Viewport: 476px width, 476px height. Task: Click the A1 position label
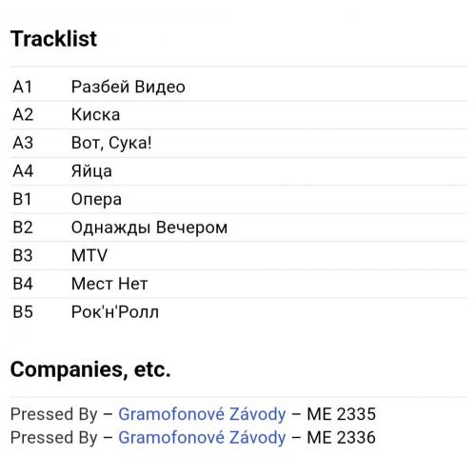23,87
